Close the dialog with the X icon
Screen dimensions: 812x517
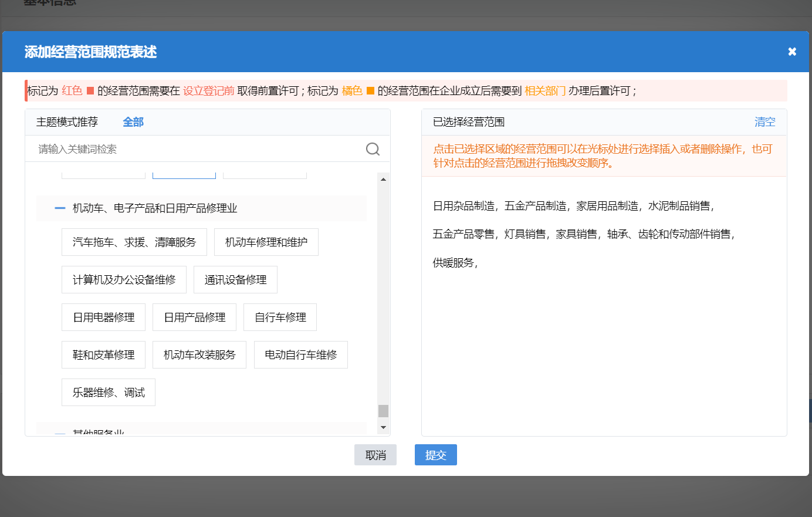(792, 51)
